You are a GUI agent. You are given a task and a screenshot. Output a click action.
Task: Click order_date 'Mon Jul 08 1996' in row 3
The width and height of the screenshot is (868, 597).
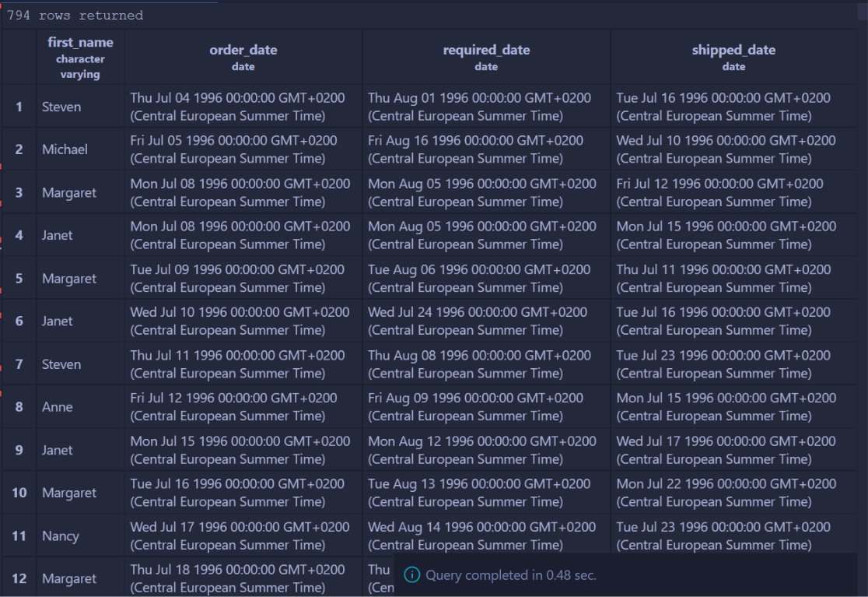tap(243, 192)
